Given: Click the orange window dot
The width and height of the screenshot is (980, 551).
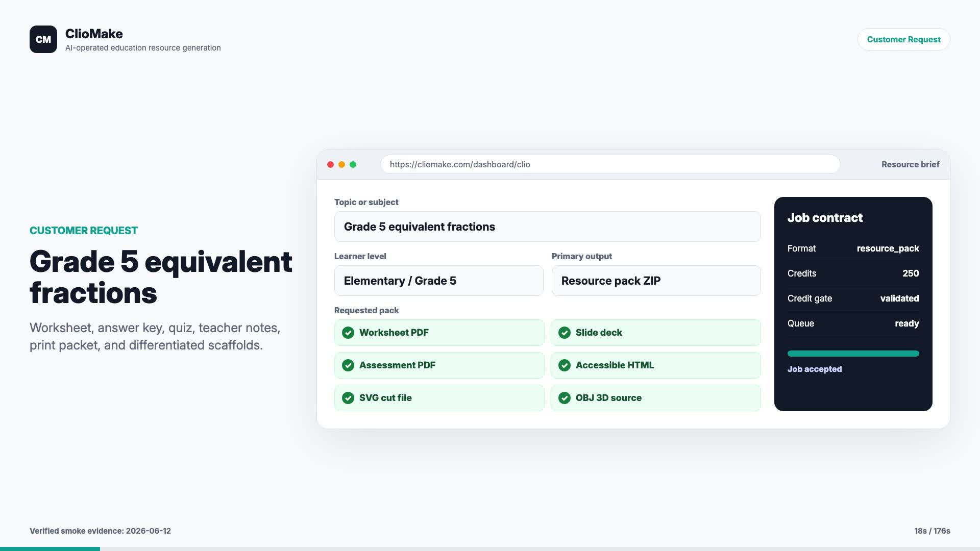Looking at the screenshot, I should point(341,164).
